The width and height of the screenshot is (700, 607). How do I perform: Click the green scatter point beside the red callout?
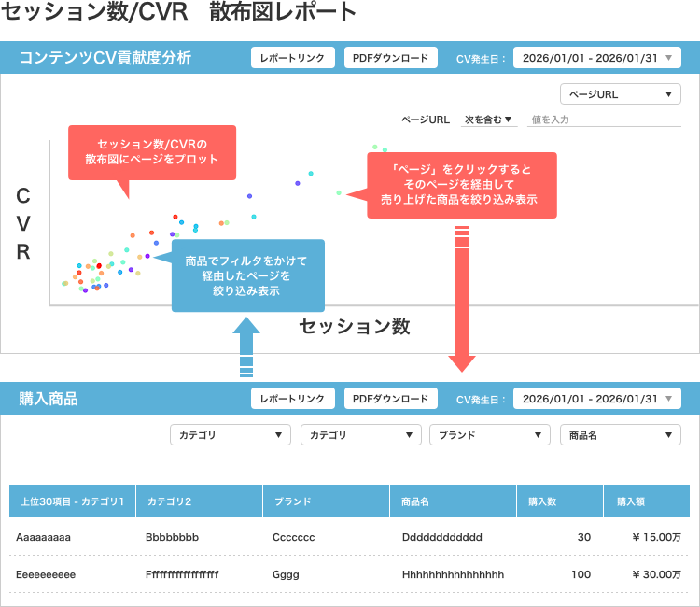tap(339, 193)
